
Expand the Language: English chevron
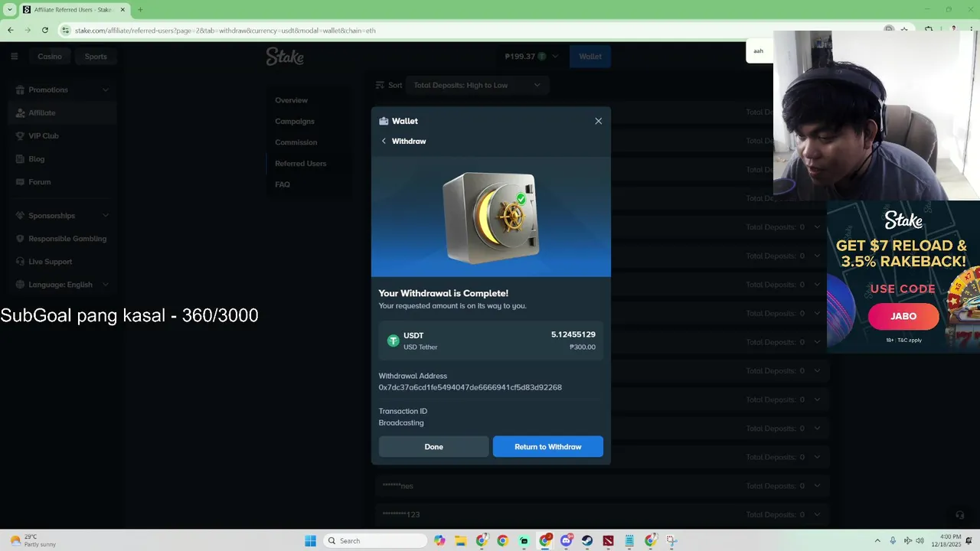click(106, 285)
